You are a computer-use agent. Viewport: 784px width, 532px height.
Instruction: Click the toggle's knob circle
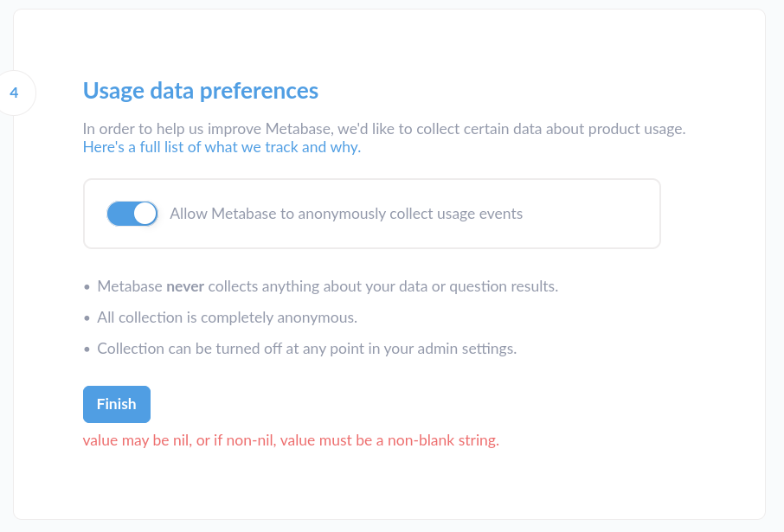[x=144, y=213]
